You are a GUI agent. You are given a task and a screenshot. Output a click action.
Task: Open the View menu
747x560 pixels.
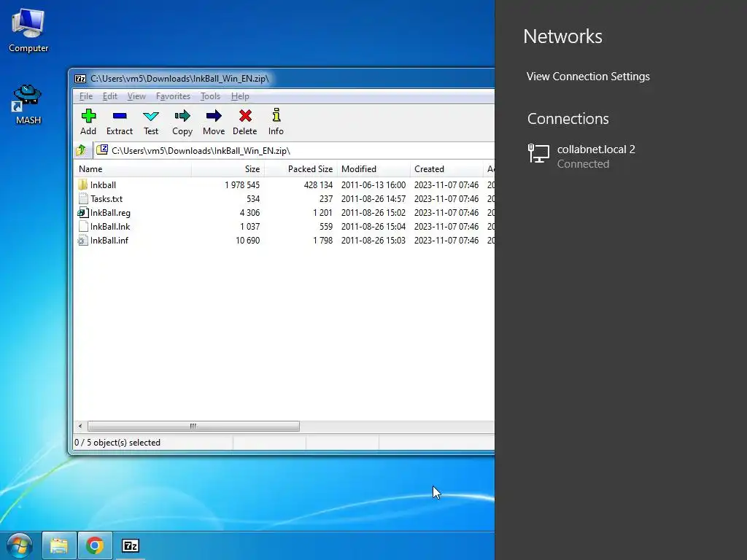click(x=136, y=96)
